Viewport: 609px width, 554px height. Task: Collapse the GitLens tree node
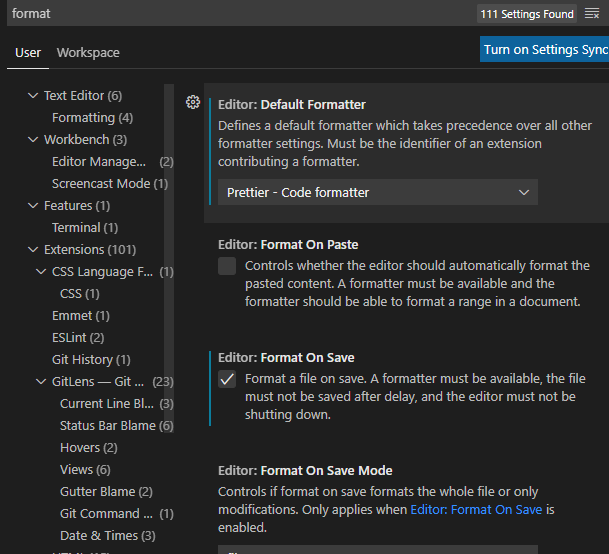click(41, 382)
